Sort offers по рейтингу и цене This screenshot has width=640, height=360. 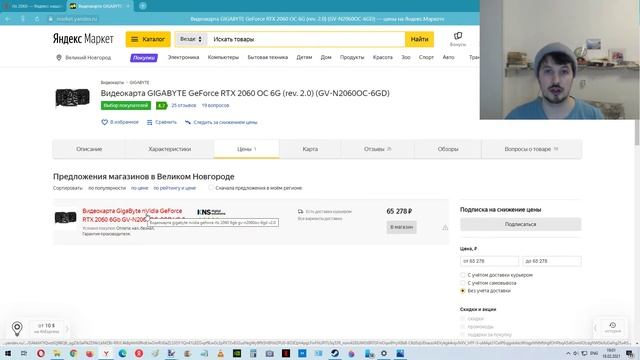[x=175, y=188]
